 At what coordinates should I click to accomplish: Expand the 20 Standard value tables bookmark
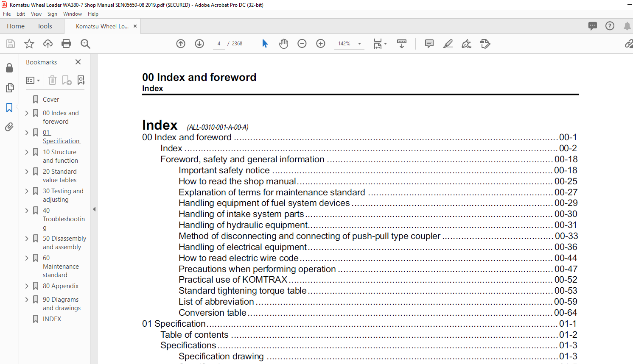pos(27,172)
